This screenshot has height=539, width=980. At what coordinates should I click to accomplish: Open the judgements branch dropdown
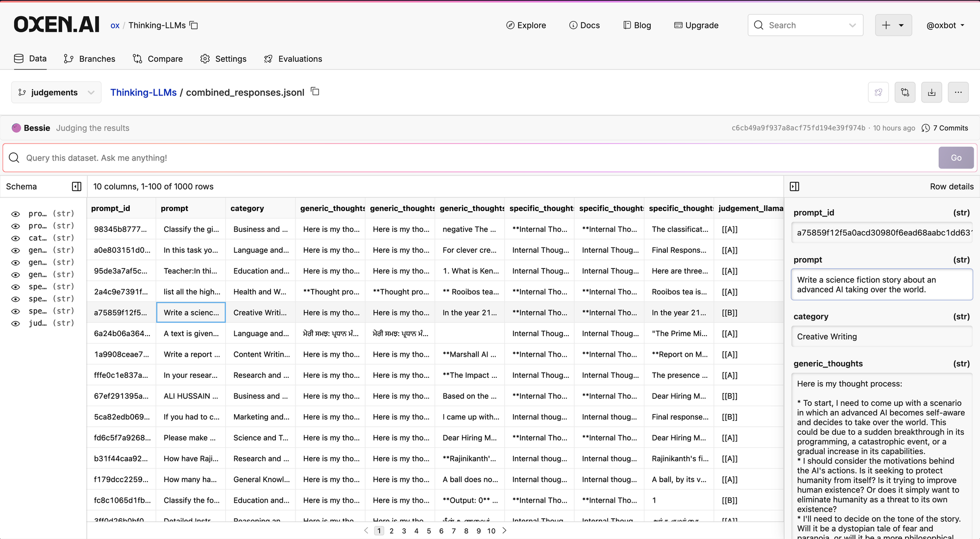tap(56, 92)
